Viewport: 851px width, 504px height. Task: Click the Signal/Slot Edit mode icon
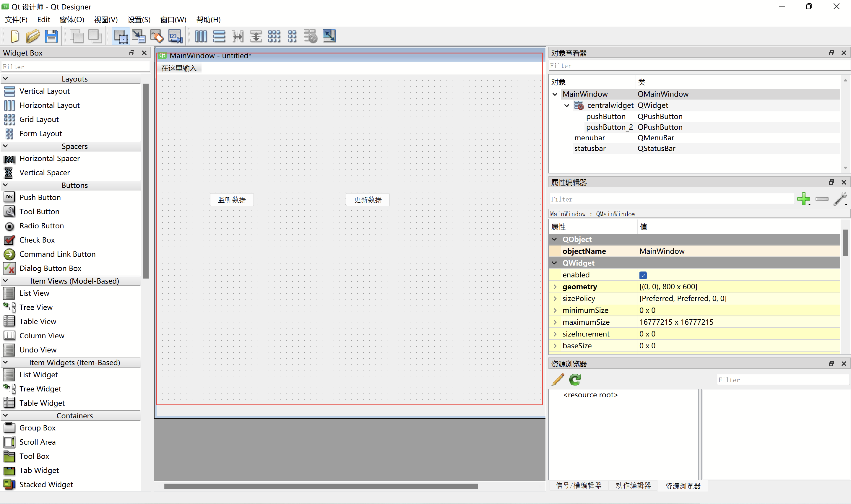click(x=139, y=36)
